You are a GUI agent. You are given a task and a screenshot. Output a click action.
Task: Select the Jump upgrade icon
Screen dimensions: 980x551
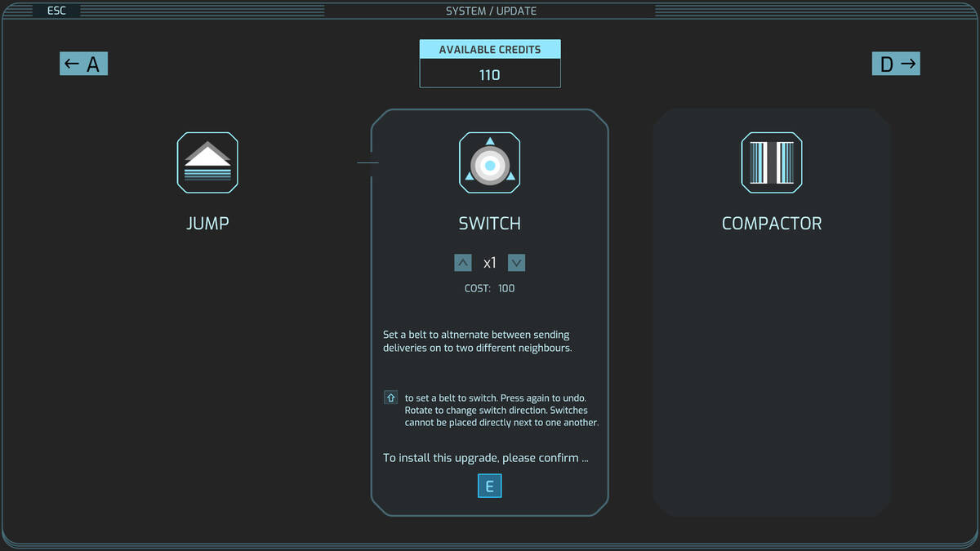(207, 162)
